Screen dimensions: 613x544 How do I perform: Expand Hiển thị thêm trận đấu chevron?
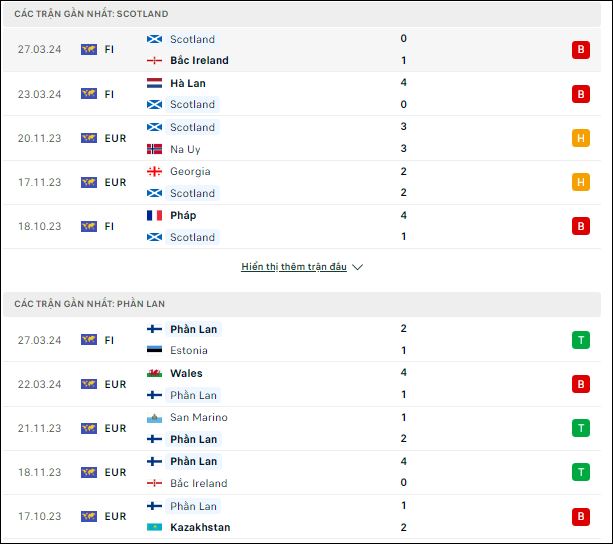tap(357, 267)
